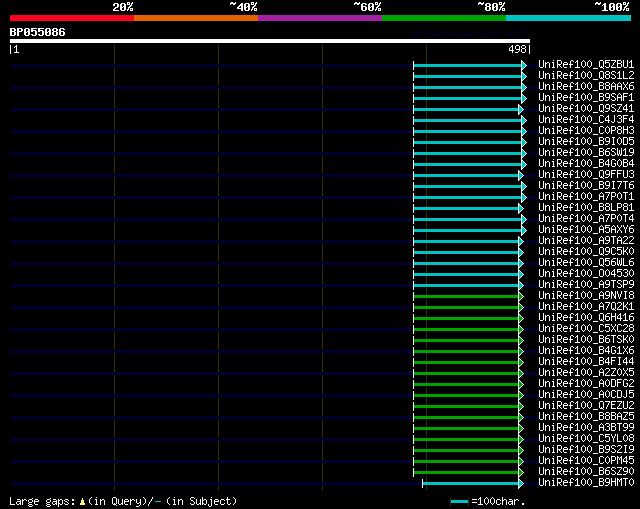
Task: Select the purple ~60% identity color segment
Action: coord(320,18)
